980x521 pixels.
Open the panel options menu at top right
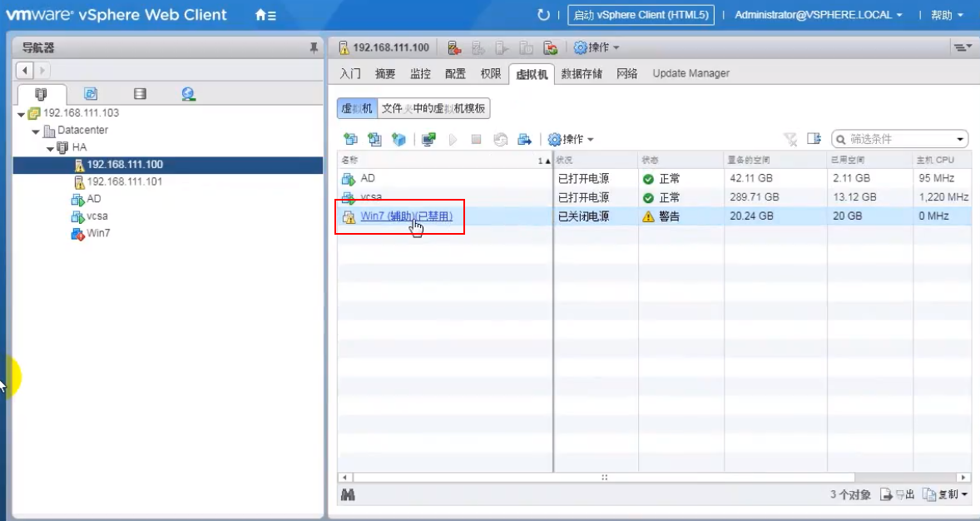962,47
